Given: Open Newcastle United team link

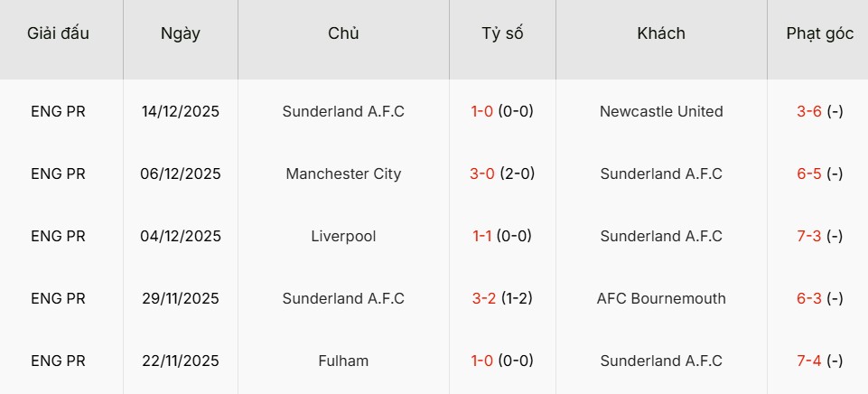Looking at the screenshot, I should pyautogui.click(x=661, y=112).
